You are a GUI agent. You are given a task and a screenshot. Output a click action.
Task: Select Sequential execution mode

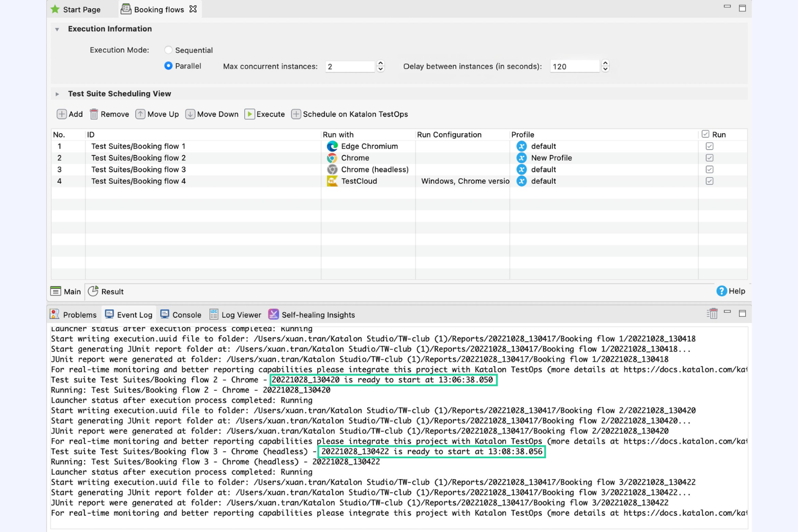pyautogui.click(x=169, y=50)
